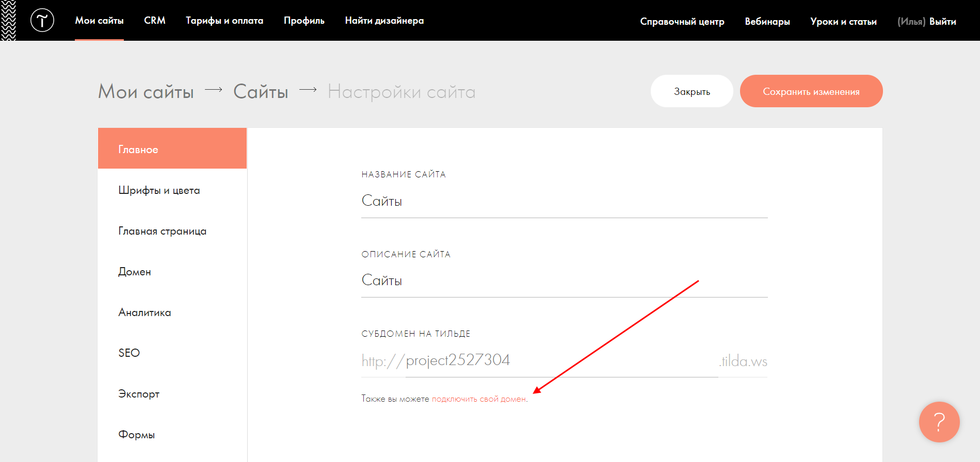The image size is (980, 462).
Task: Click Сохранить изменения button
Action: point(811,91)
